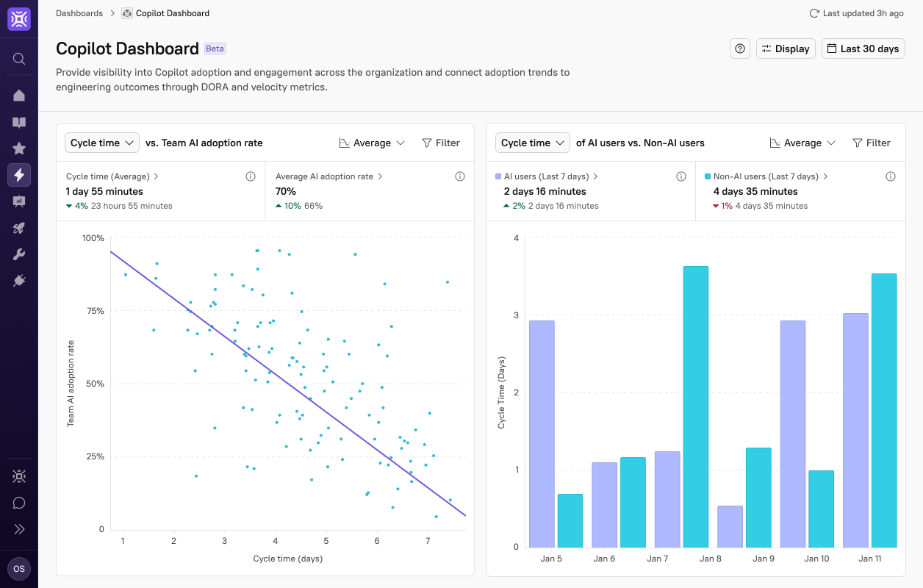Click the OS avatar at sidebar bottom
The width and height of the screenshot is (923, 588).
(x=18, y=568)
